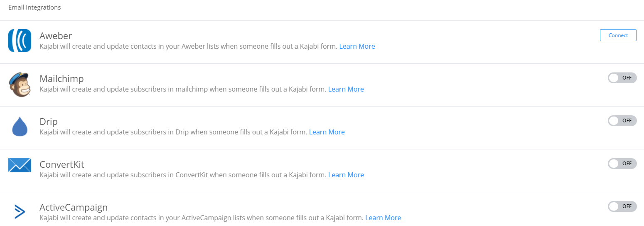644x226 pixels.
Task: Click ActiveCampaign's Learn More link
Action: (x=383, y=218)
